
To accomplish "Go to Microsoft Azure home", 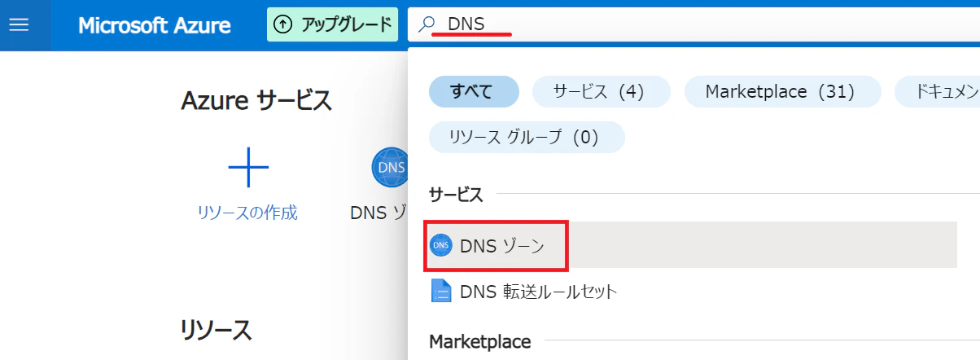I will tap(155, 25).
